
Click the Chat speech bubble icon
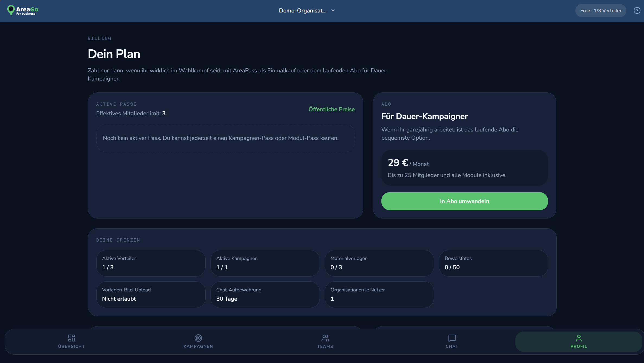452,338
